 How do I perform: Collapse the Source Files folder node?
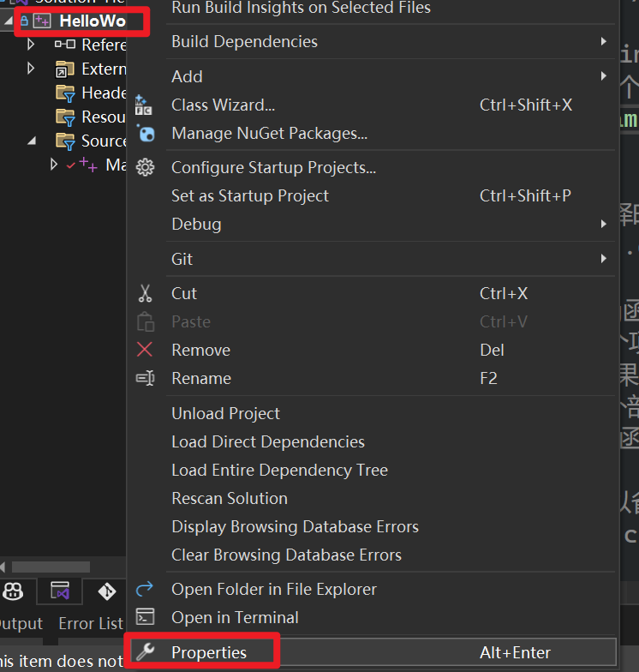(32, 141)
